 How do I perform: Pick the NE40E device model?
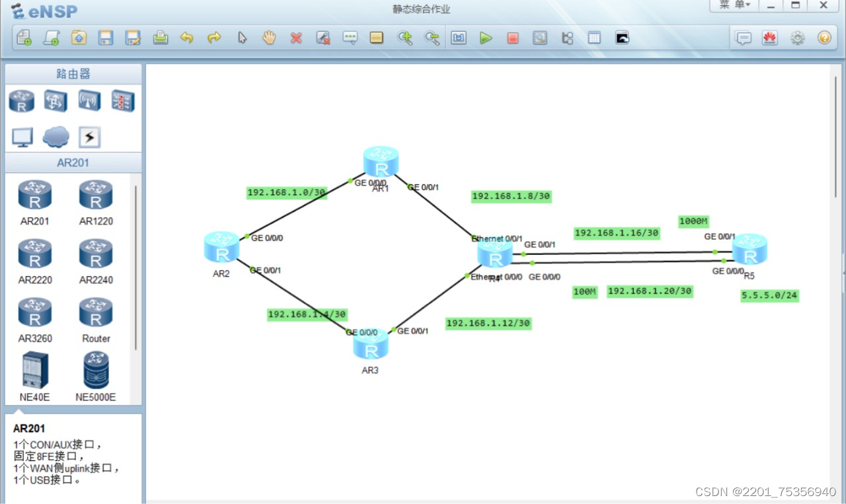[35, 377]
